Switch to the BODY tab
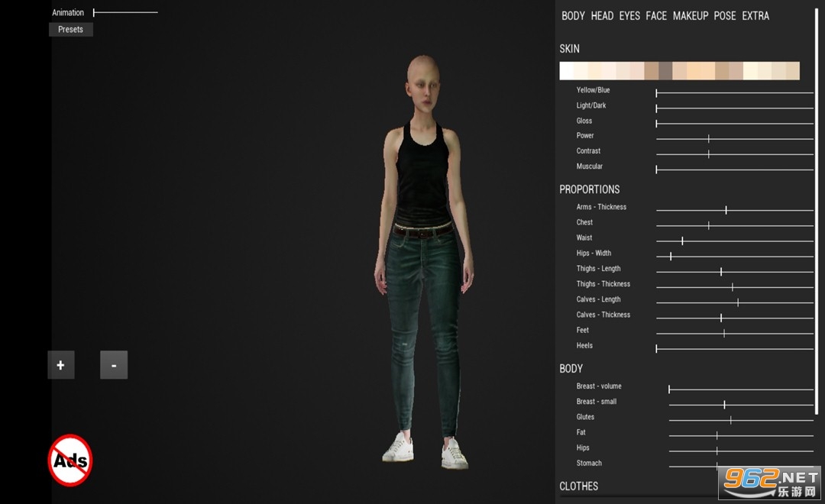 [x=573, y=16]
